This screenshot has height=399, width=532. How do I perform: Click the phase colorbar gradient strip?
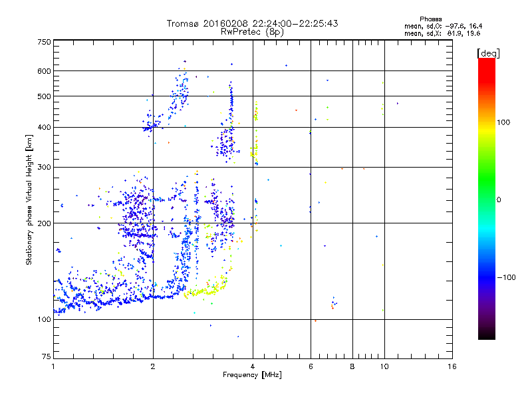point(487,199)
